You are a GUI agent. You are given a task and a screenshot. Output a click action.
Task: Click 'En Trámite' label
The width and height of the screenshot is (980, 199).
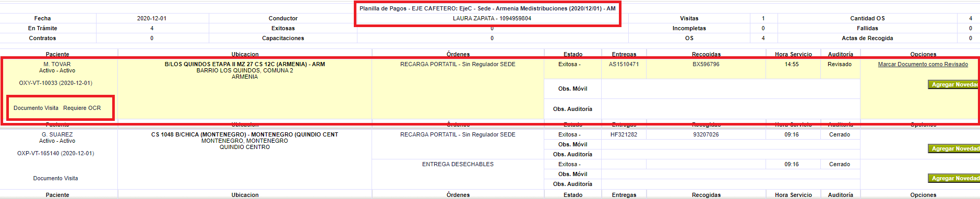tap(43, 28)
